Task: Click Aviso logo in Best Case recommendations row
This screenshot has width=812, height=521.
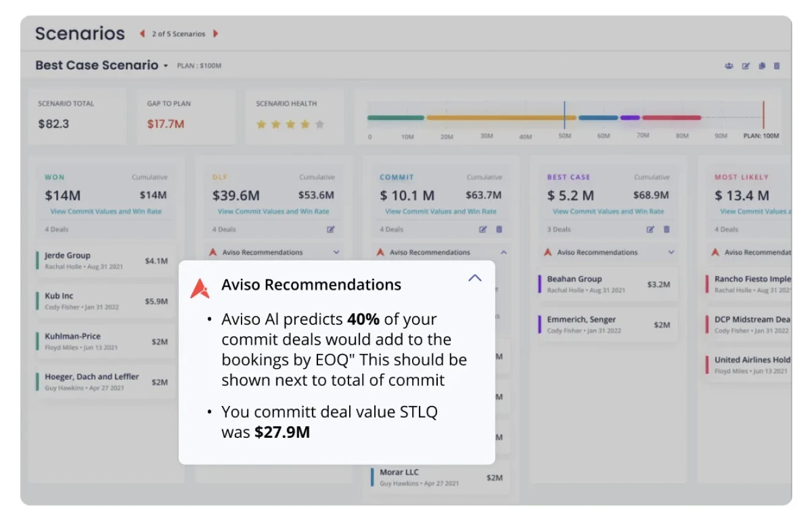Action: [x=547, y=252]
